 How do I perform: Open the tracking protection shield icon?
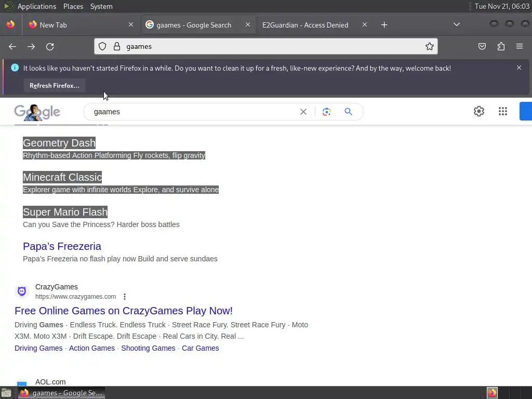point(102,46)
